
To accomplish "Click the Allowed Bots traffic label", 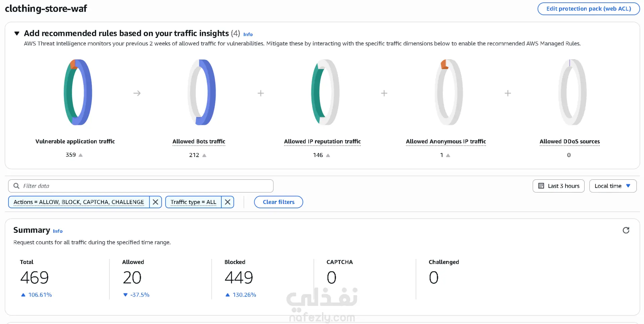I will (x=199, y=142).
